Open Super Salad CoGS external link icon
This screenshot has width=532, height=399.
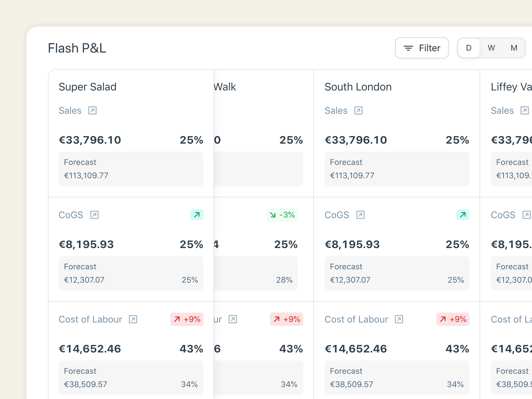click(x=94, y=215)
